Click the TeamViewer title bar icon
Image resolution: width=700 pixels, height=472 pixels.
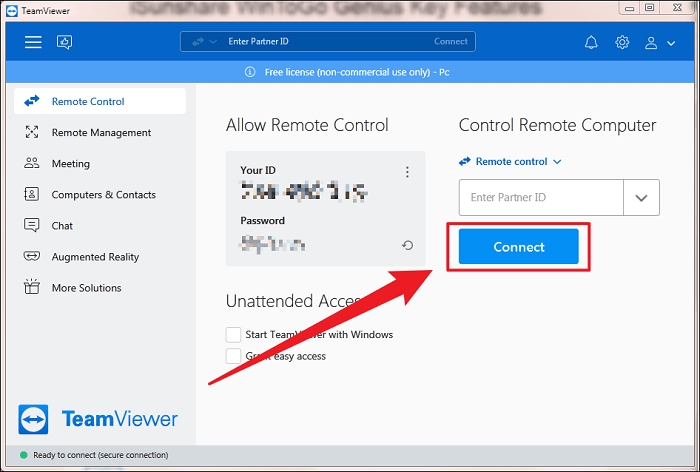[x=12, y=11]
